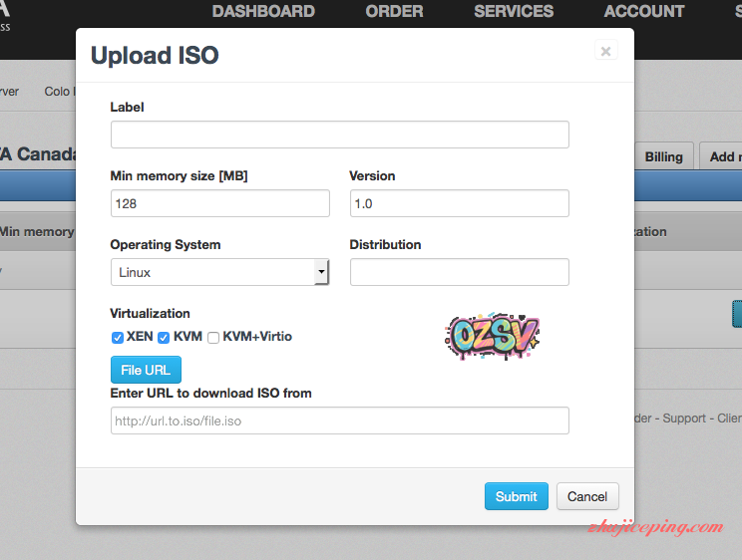Image resolution: width=742 pixels, height=560 pixels.
Task: Cancel the Upload ISO dialog
Action: pyautogui.click(x=587, y=496)
